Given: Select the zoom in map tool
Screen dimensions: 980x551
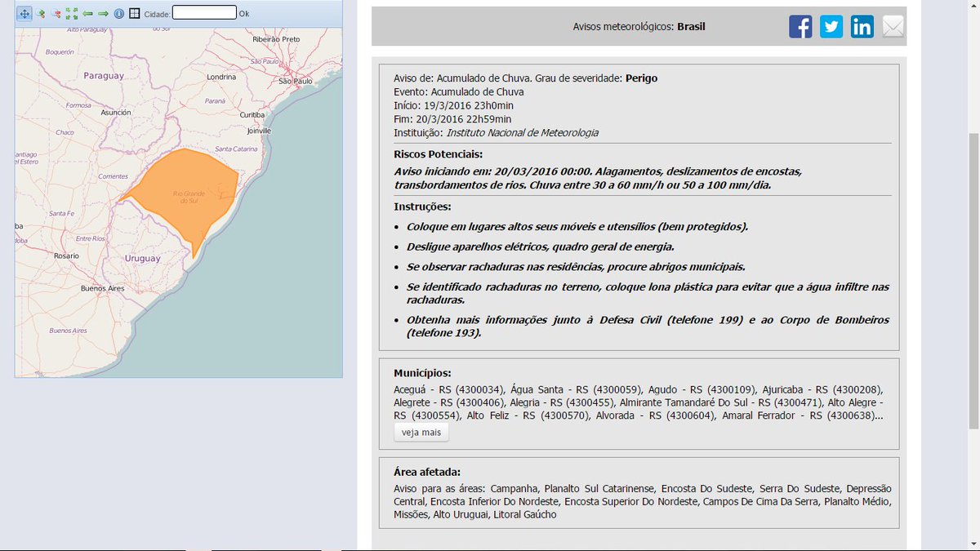Looking at the screenshot, I should coord(41,13).
